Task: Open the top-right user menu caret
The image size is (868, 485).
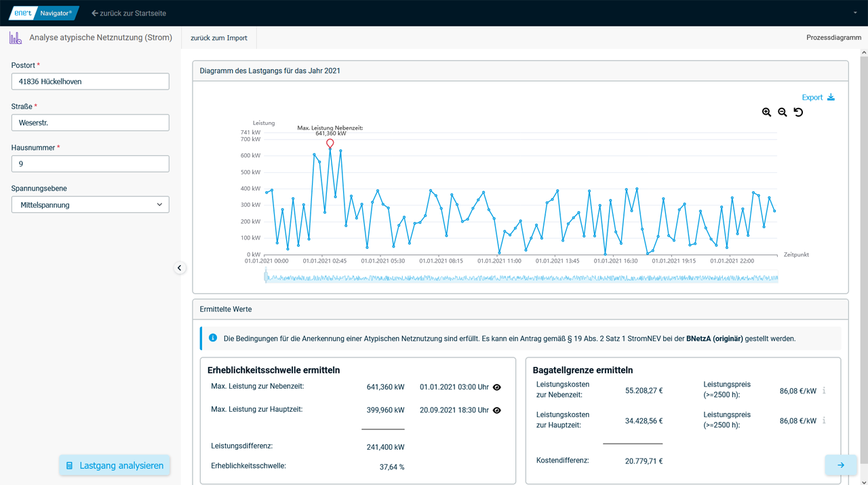Action: pos(855,13)
